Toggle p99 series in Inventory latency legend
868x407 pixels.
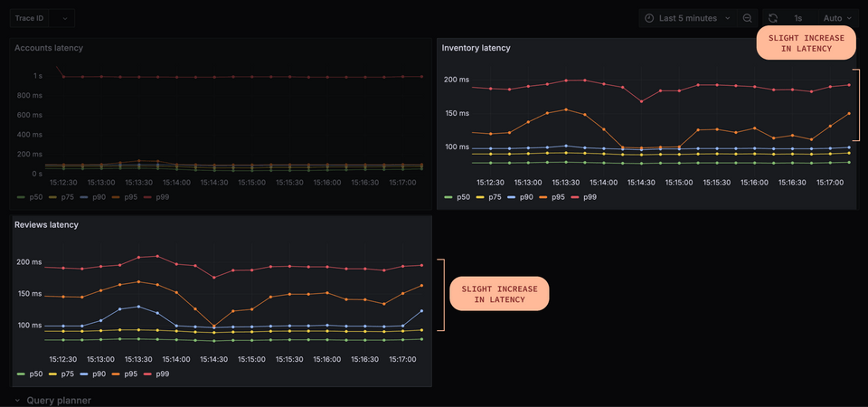(583, 196)
